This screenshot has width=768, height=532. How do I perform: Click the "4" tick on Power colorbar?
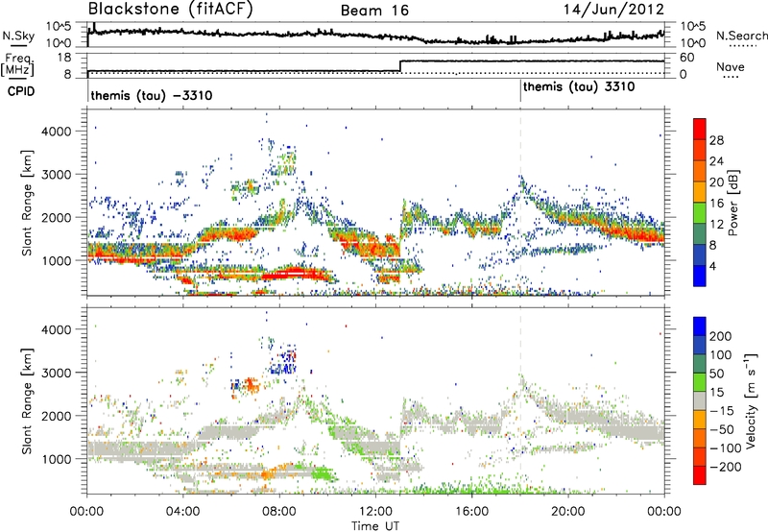pyautogui.click(x=713, y=266)
